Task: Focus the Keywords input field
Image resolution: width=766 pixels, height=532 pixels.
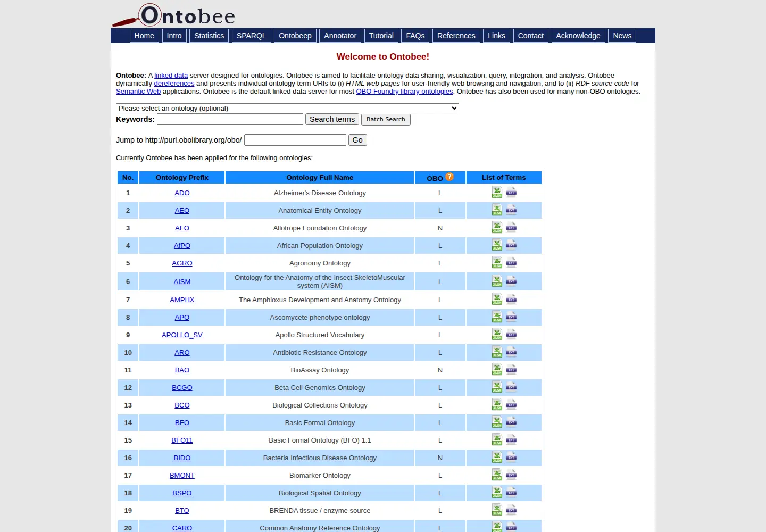Action: tap(230, 119)
